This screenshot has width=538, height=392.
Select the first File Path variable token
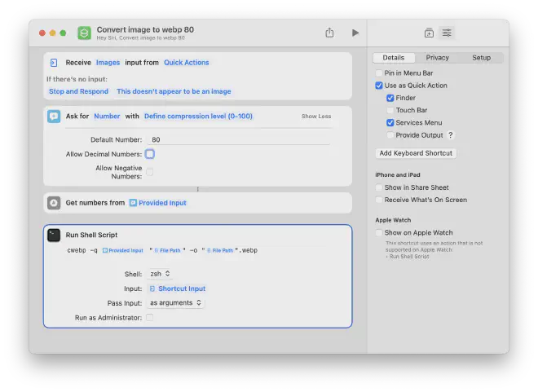click(167, 250)
